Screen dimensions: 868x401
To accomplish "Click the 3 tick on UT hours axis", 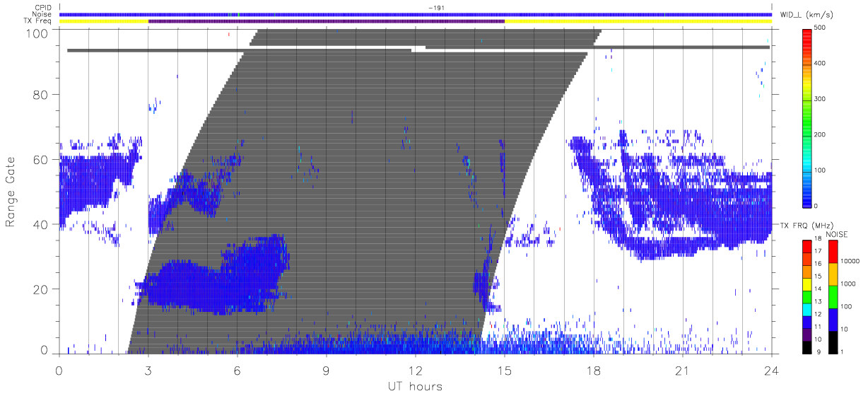I will click(148, 370).
